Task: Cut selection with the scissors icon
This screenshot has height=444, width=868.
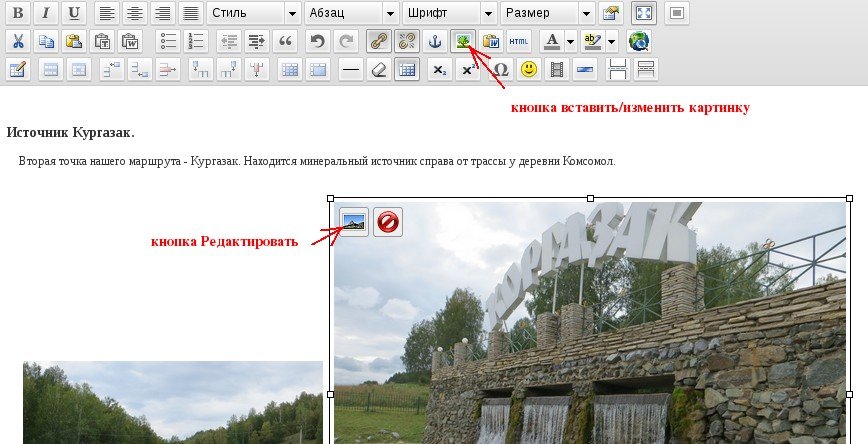Action: [x=18, y=41]
